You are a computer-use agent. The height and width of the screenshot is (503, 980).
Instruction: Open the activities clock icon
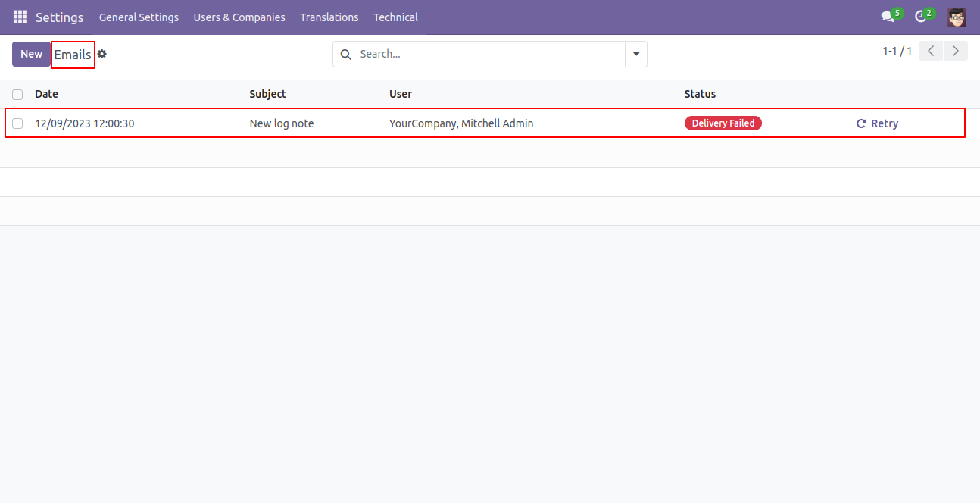(920, 17)
